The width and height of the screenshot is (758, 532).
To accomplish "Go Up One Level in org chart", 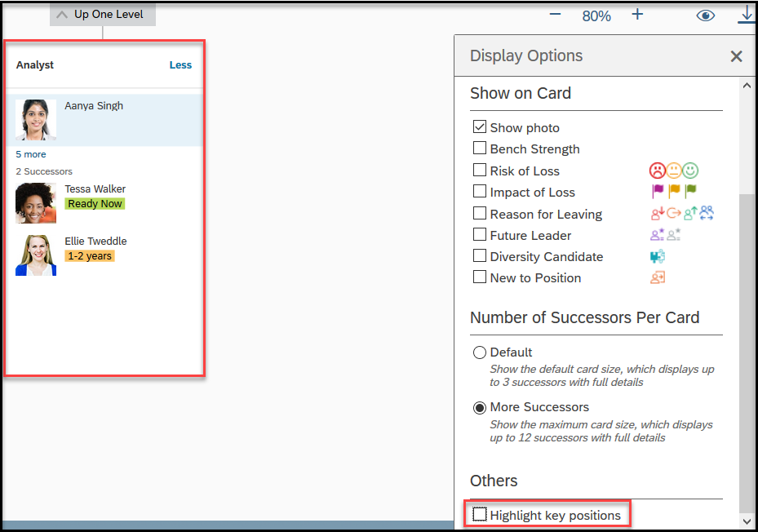I will (x=103, y=15).
